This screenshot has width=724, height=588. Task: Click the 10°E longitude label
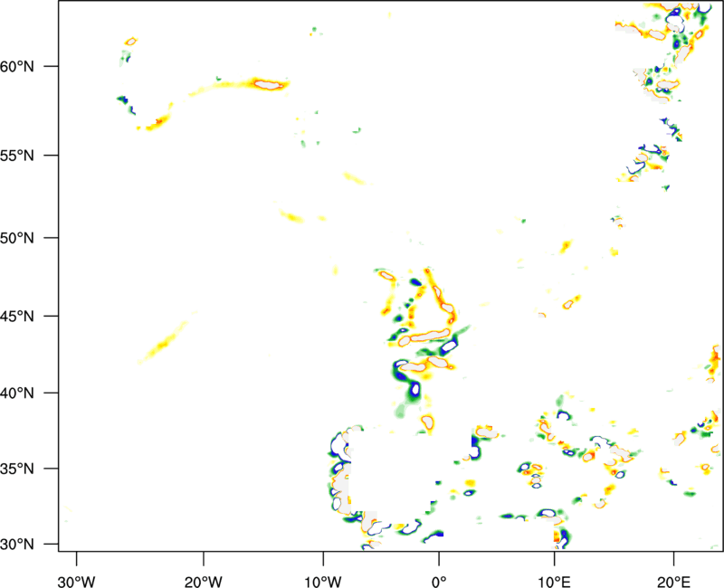click(x=554, y=582)
